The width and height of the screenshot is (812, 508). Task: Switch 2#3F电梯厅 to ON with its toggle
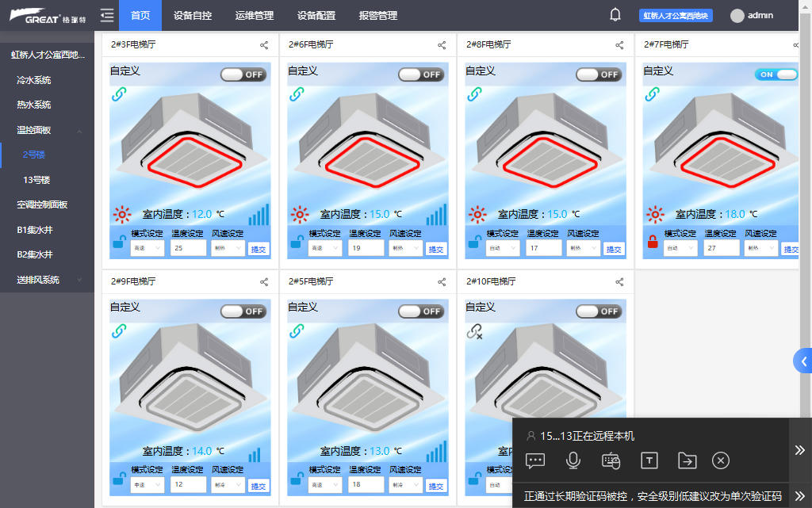coord(242,74)
